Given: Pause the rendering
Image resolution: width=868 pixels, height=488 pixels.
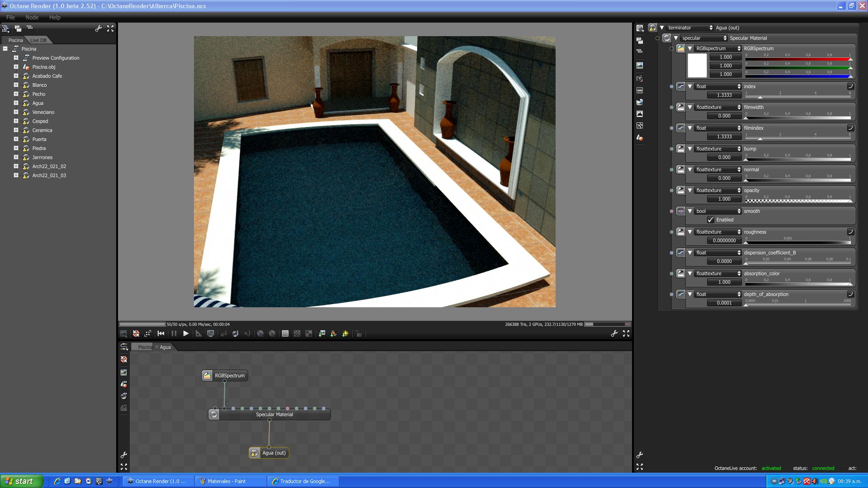Looking at the screenshot, I should tap(174, 333).
